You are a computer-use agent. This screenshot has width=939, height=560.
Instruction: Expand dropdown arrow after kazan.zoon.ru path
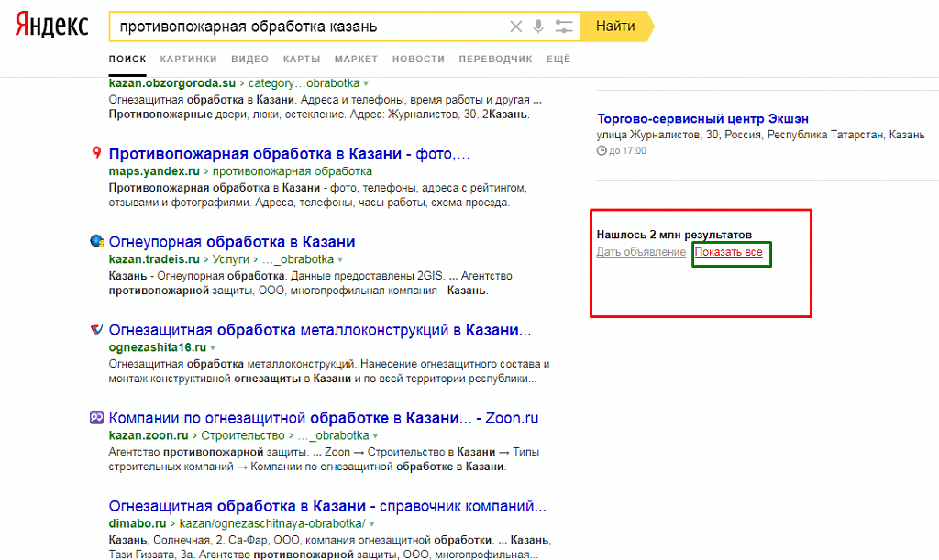tap(375, 435)
